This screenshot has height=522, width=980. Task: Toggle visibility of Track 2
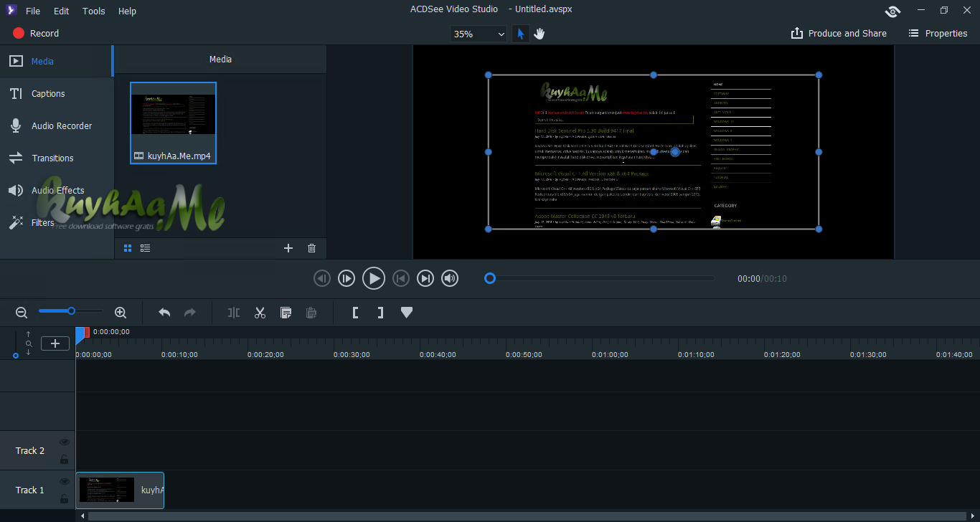click(65, 442)
